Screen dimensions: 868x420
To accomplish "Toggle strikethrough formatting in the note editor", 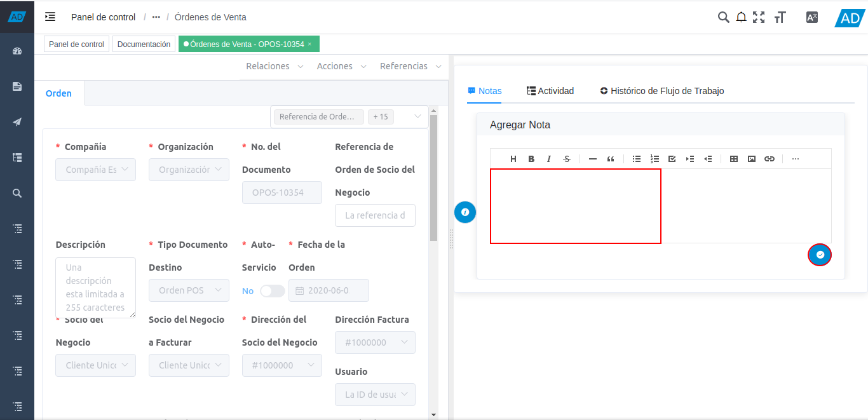I will click(567, 159).
